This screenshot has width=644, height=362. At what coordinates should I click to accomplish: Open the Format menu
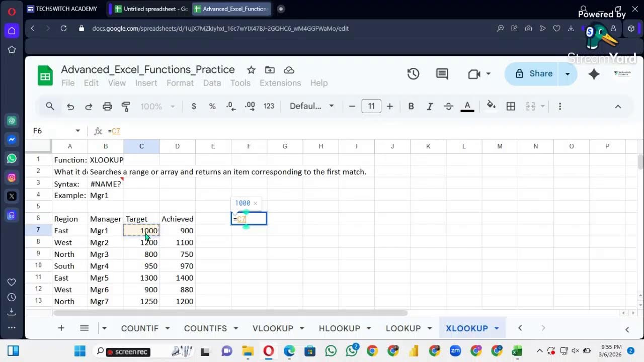click(180, 83)
